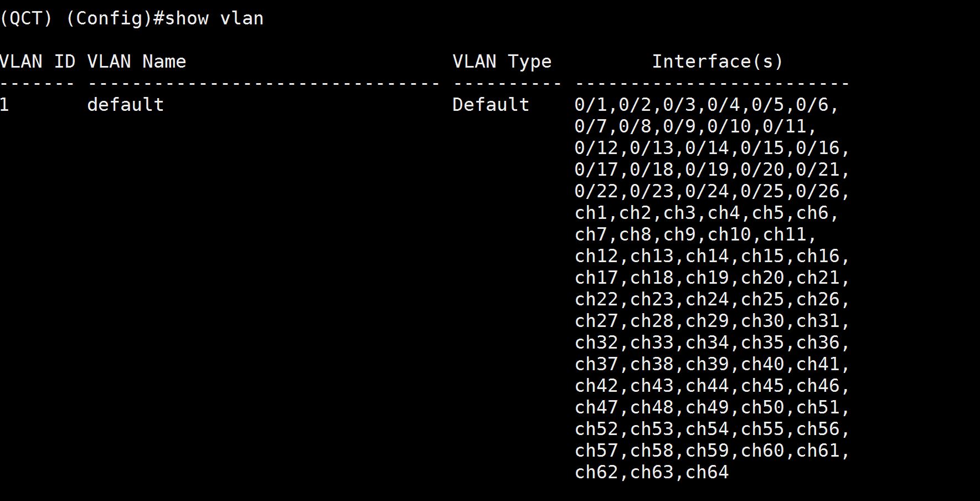Click port-channel ch62 entry

click(596, 472)
